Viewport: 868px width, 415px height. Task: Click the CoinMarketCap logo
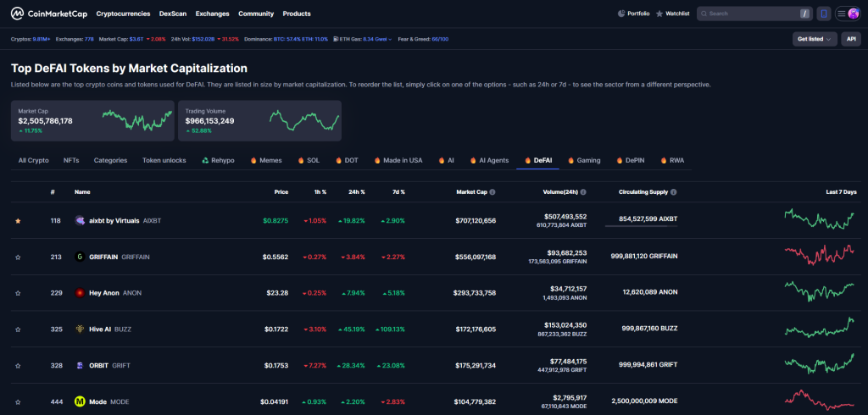[x=49, y=14]
